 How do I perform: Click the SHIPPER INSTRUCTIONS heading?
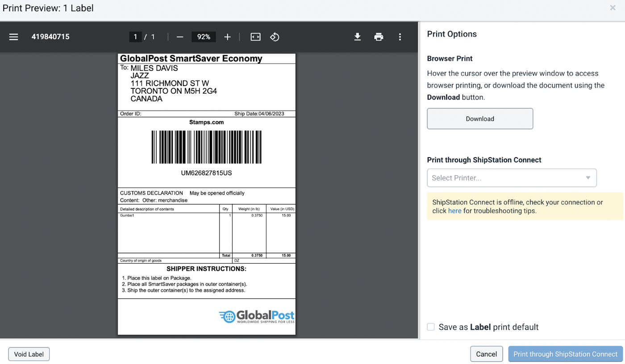click(x=206, y=269)
